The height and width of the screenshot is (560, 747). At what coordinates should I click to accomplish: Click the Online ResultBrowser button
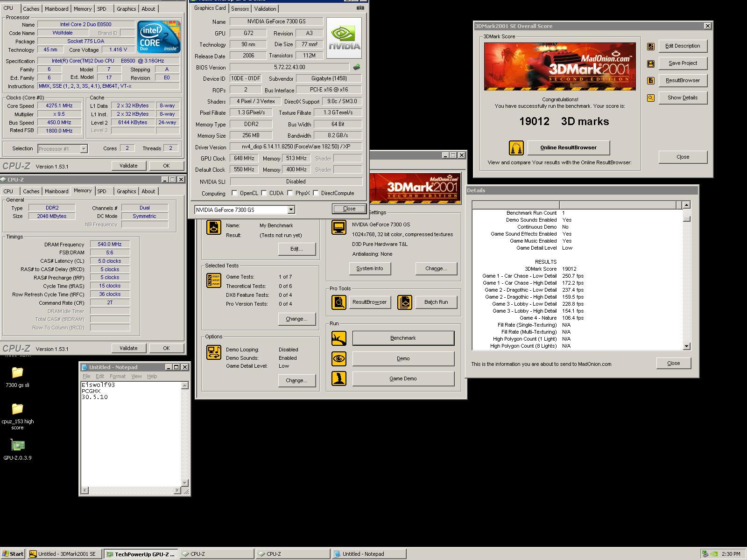click(x=568, y=148)
